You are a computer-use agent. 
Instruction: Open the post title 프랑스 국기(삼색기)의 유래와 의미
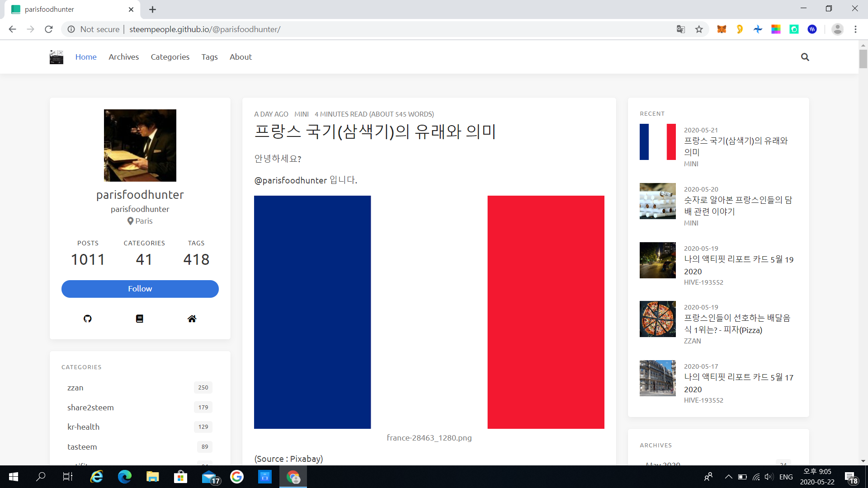click(x=375, y=131)
